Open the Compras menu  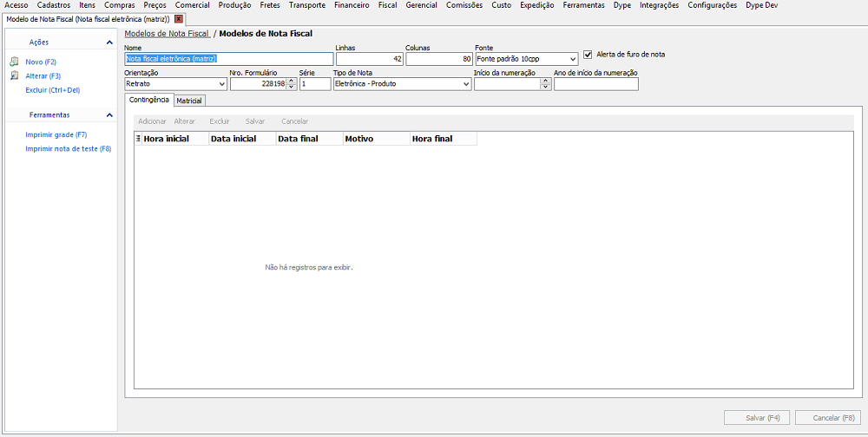pos(119,5)
